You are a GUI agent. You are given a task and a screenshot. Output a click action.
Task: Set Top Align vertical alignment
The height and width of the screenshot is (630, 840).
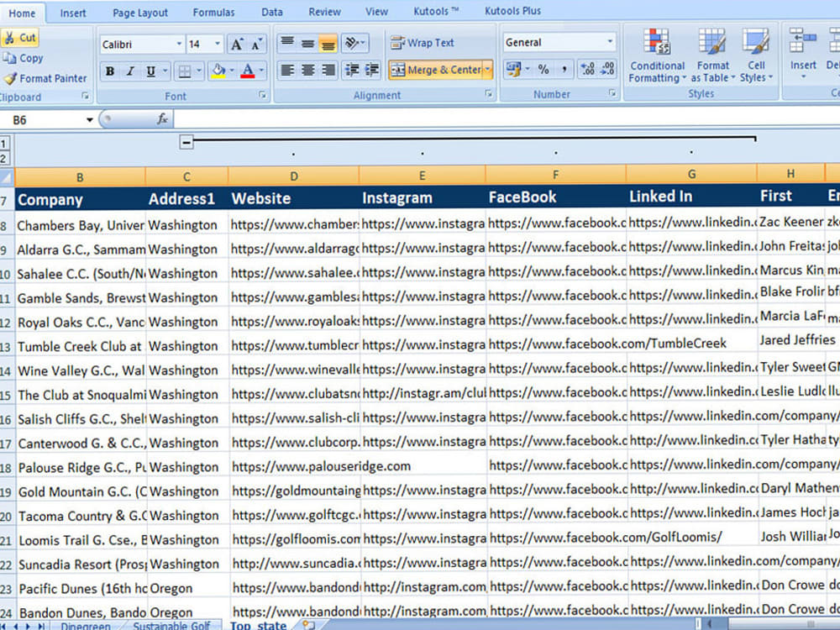[x=287, y=43]
